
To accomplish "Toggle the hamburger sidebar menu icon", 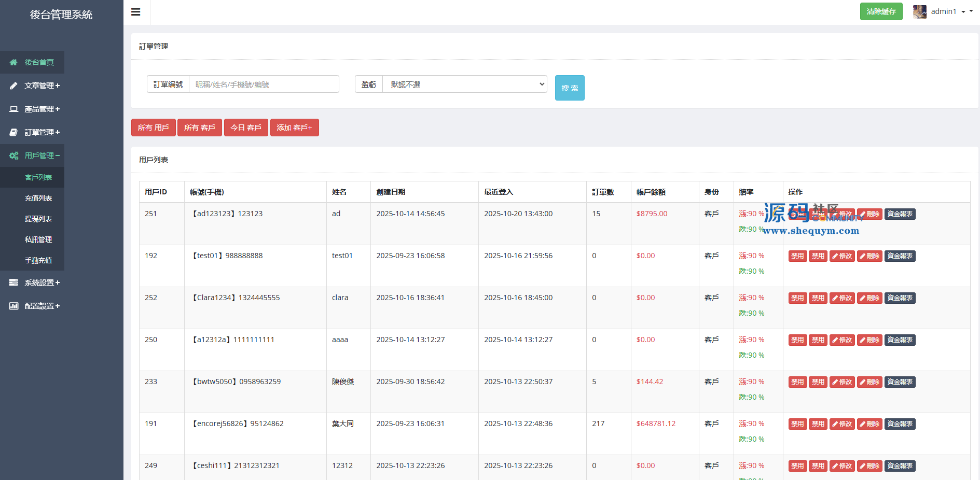I will coord(136,12).
